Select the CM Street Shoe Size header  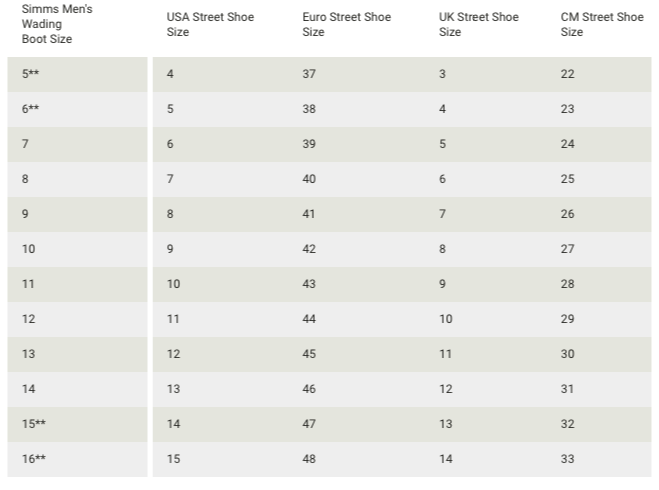pyautogui.click(x=601, y=24)
